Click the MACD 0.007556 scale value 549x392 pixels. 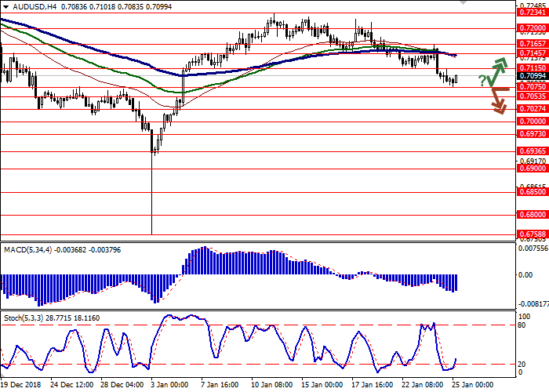tap(531, 249)
